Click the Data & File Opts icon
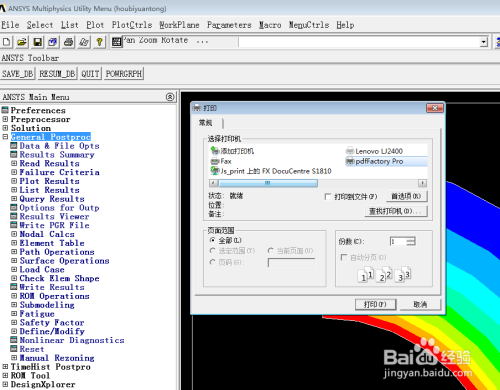This screenshot has height=390, width=500. pyautogui.click(x=14, y=145)
